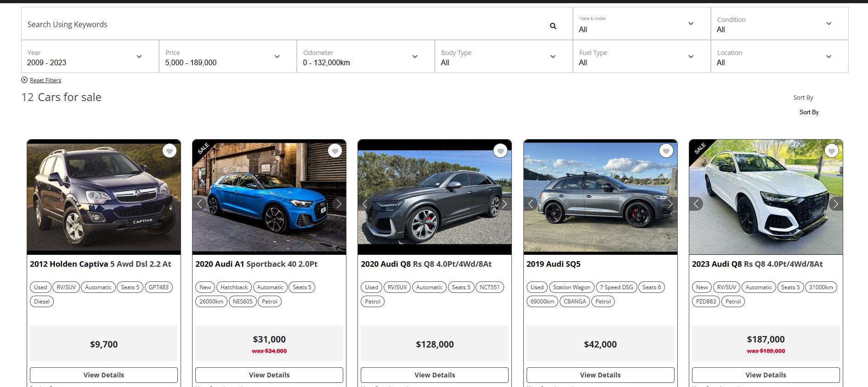Toggle heart on blue Audi A1
This screenshot has height=387, width=868.
coord(335,151)
